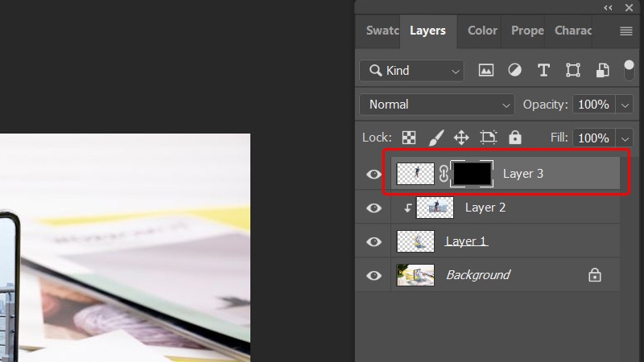644x362 pixels.
Task: Click the Background layer lock icon
Action: (595, 274)
